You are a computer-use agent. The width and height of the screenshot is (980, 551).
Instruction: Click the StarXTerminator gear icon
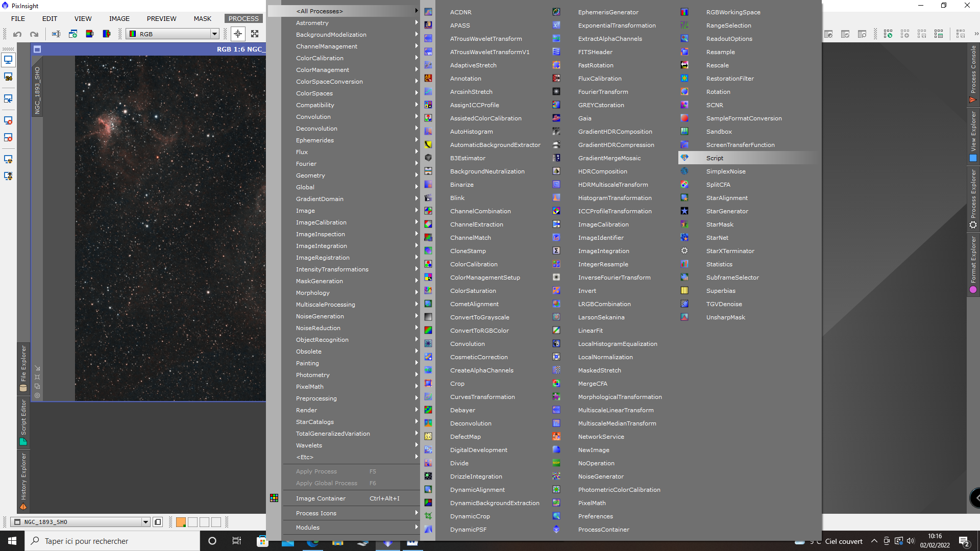coord(684,251)
